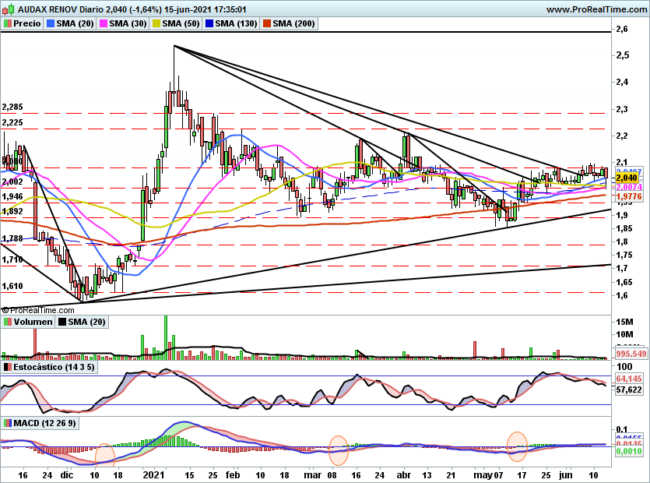Click the MACD crossover ellipse near December 10
650x483 pixels.
[105, 454]
